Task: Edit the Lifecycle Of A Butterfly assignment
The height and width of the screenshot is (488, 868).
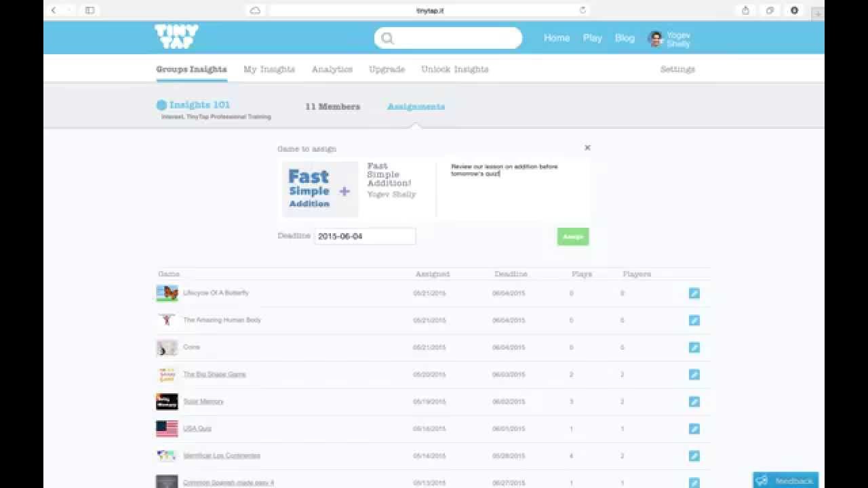Action: (x=694, y=293)
